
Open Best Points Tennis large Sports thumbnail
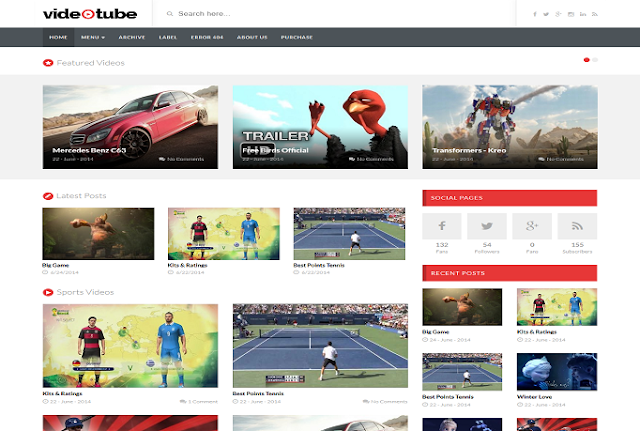pos(320,346)
